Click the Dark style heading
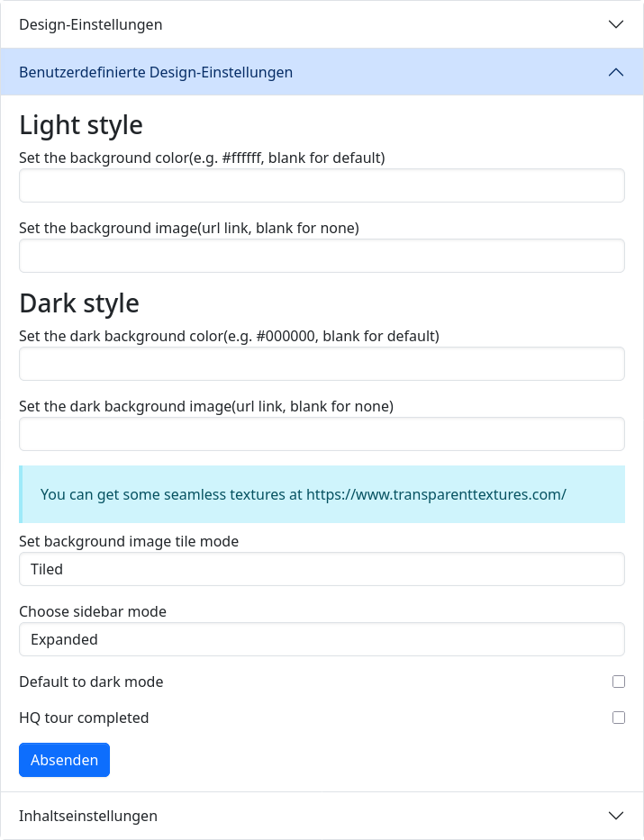 coord(79,303)
